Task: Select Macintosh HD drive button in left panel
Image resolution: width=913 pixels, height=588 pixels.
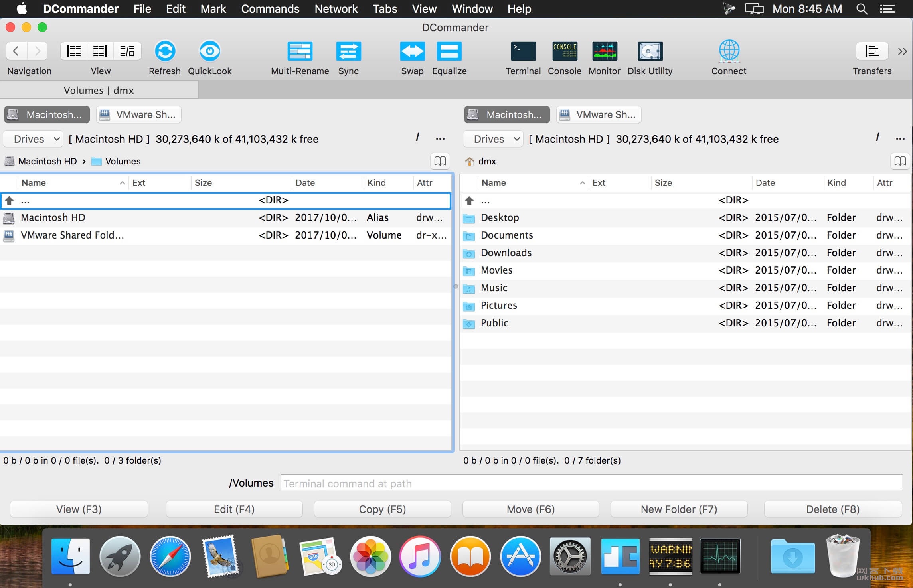Action: (x=47, y=115)
